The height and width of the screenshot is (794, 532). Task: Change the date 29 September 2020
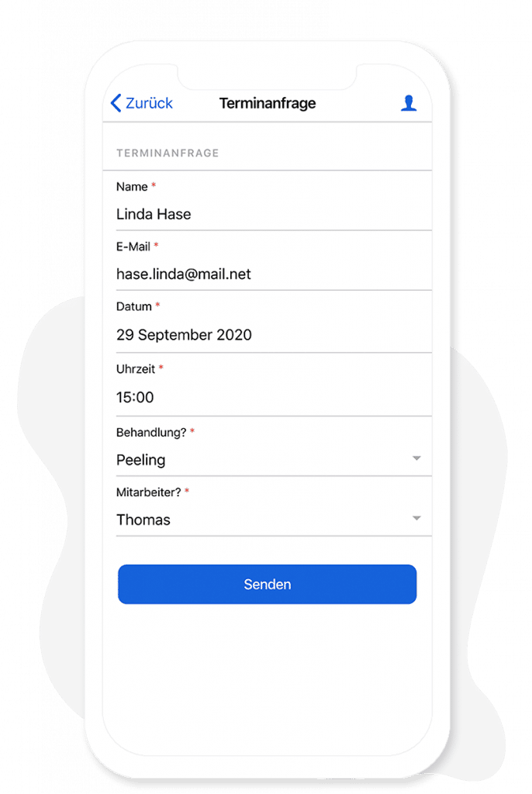274,335
